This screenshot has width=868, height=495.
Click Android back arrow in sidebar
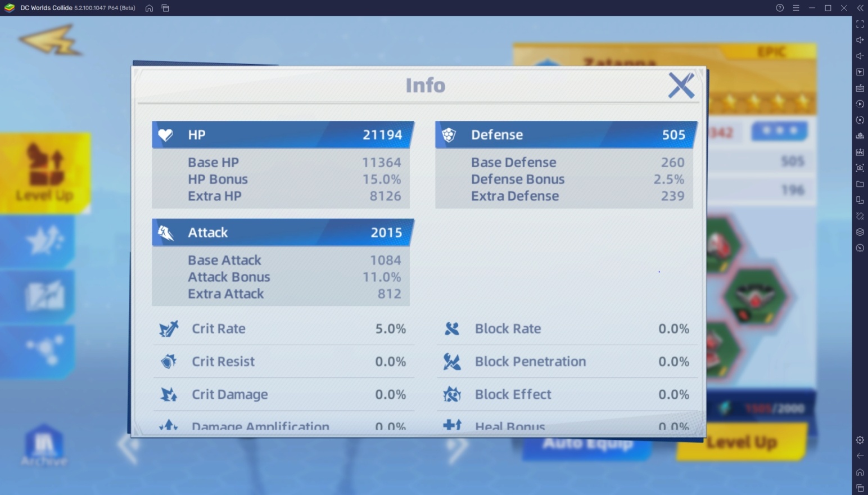tap(860, 456)
